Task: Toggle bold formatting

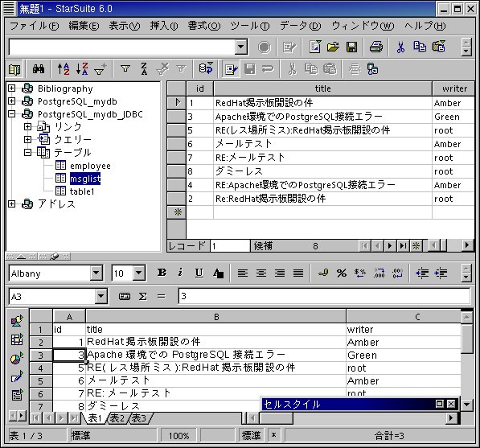Action: pyautogui.click(x=162, y=272)
